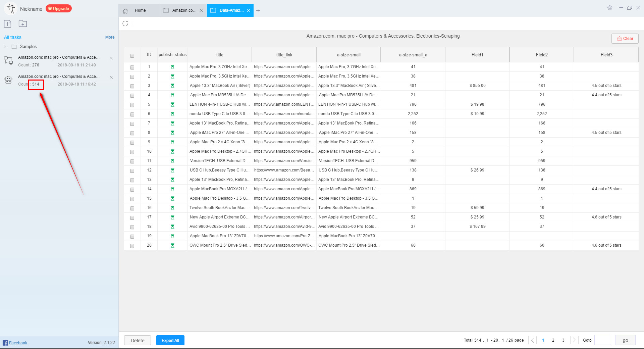644x349 pixels.
Task: Go to next page arrow
Action: click(574, 340)
